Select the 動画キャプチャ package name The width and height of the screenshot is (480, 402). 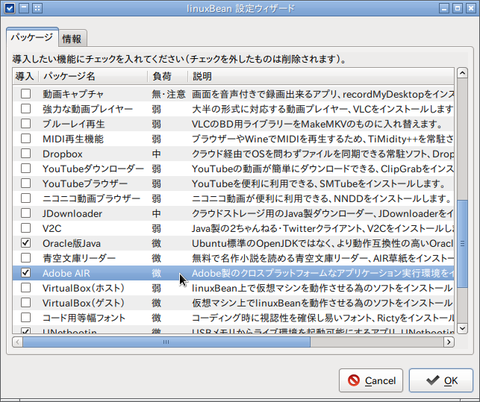tap(73, 94)
